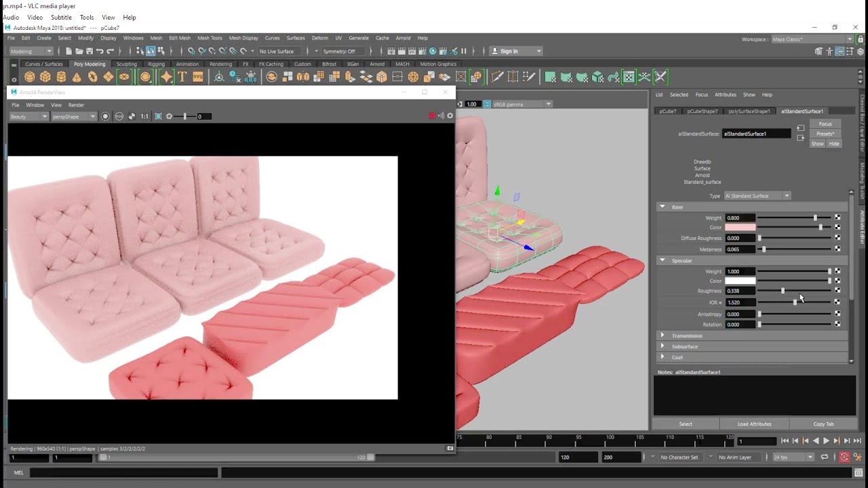Select the polygon Type text tool
Image resolution: width=868 pixels, height=488 pixels.
(182, 77)
